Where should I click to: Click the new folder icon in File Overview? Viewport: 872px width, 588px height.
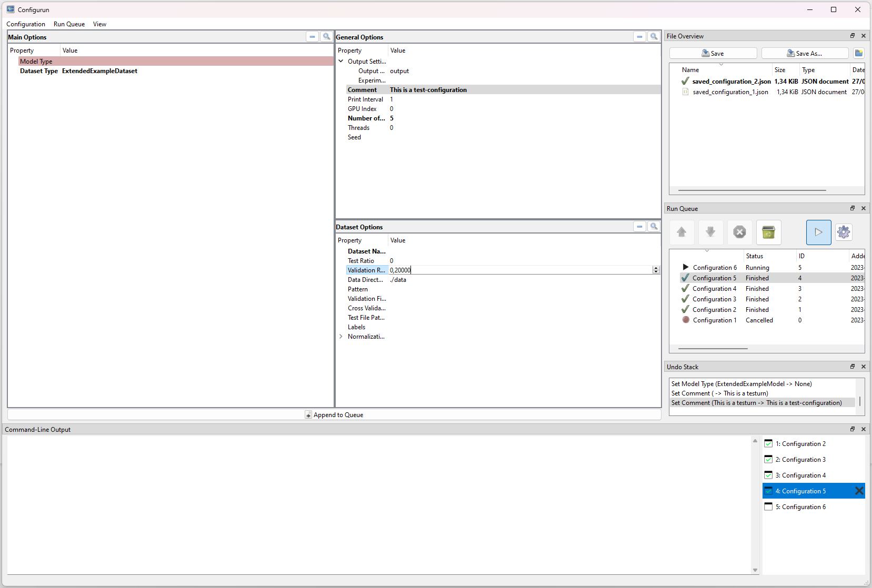pos(858,53)
